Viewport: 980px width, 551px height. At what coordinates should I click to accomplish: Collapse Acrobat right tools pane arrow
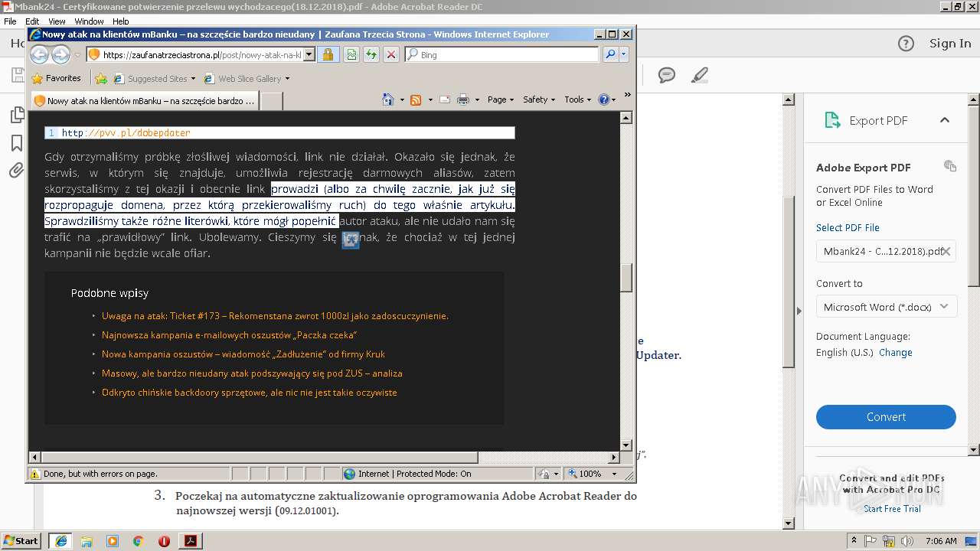799,311
